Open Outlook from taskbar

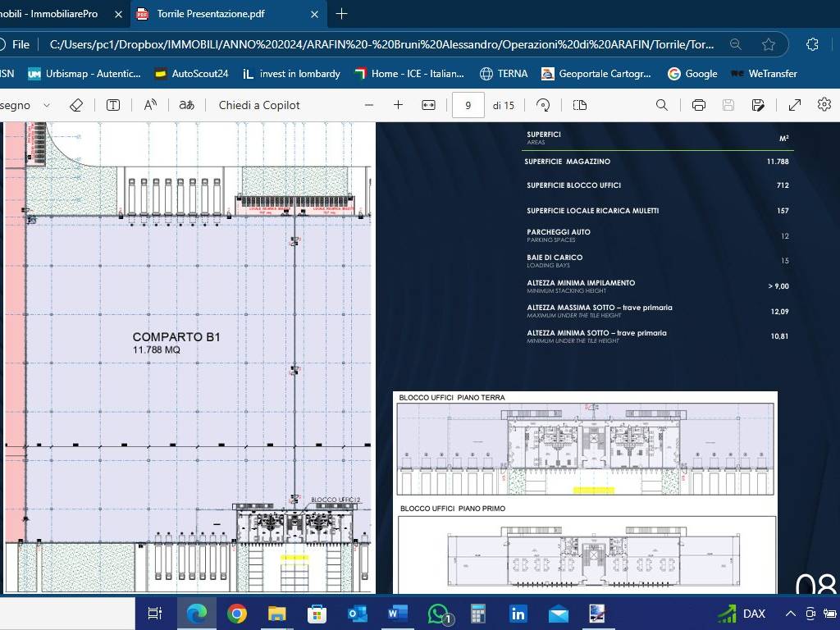pyautogui.click(x=358, y=614)
